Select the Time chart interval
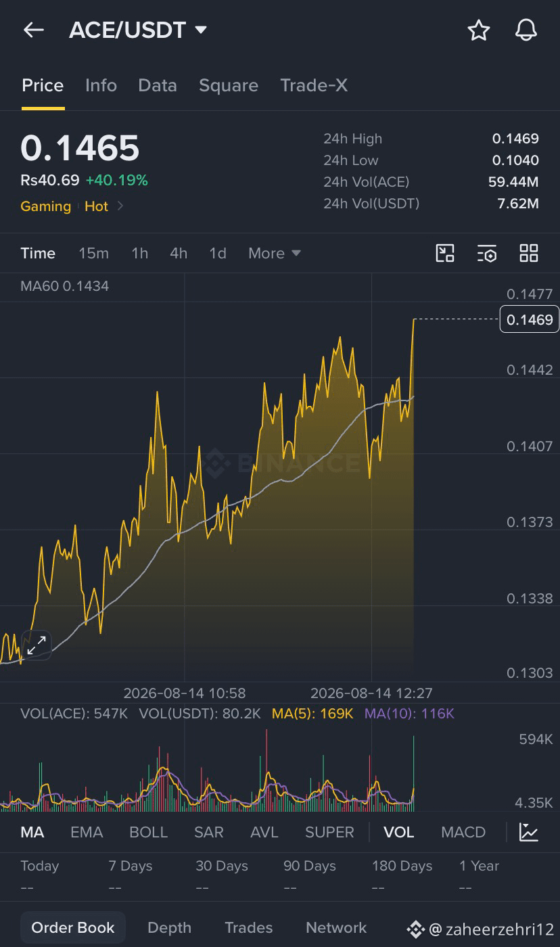The height and width of the screenshot is (947, 560). [38, 254]
